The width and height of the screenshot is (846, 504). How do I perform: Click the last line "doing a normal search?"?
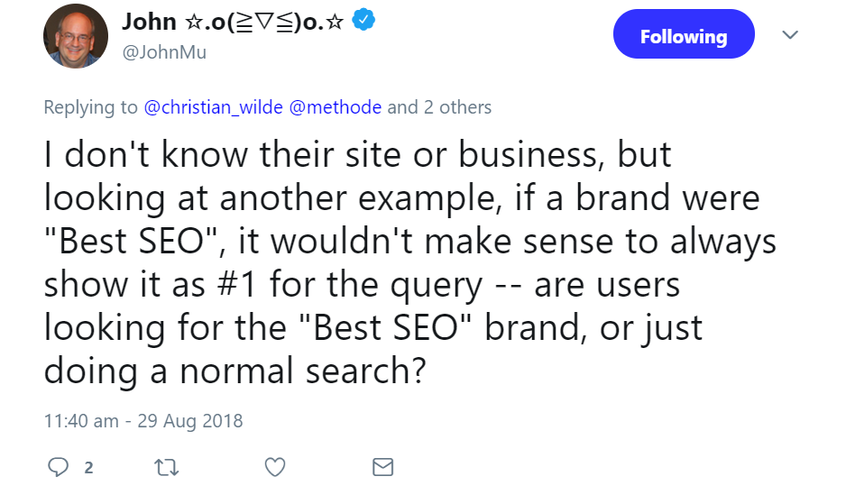pyautogui.click(x=234, y=372)
